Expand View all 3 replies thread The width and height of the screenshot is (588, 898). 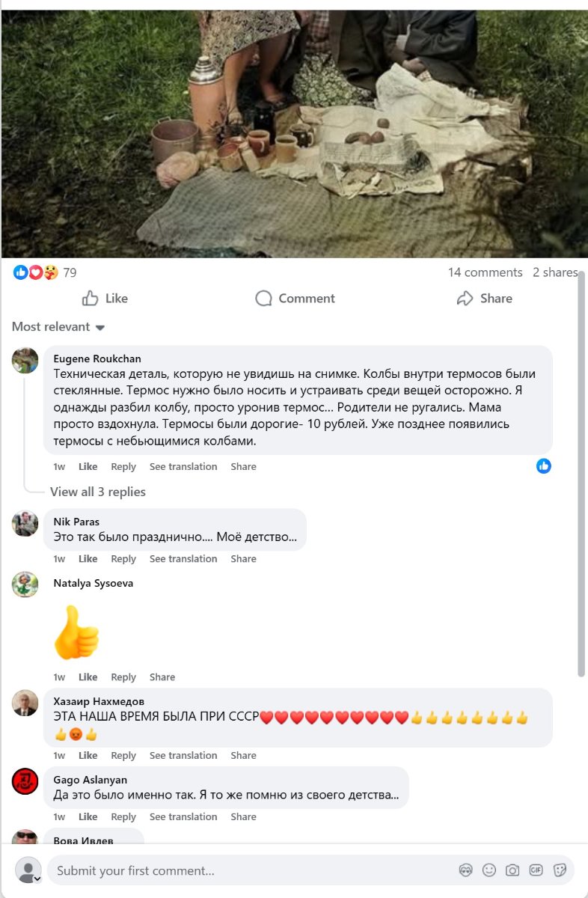[x=98, y=492]
